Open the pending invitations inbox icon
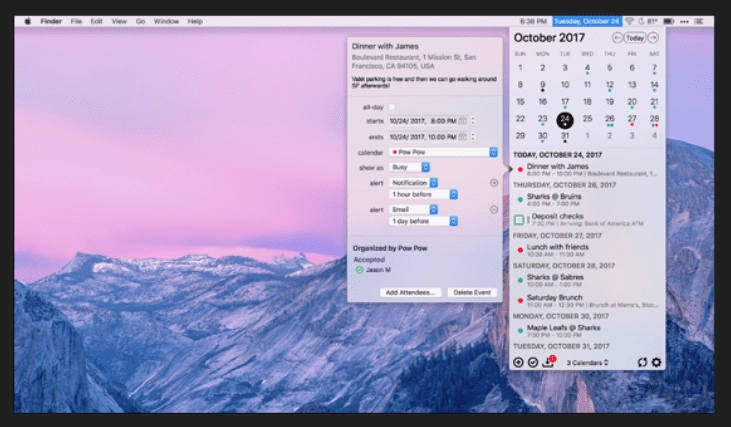The height and width of the screenshot is (427, 731). click(x=548, y=362)
